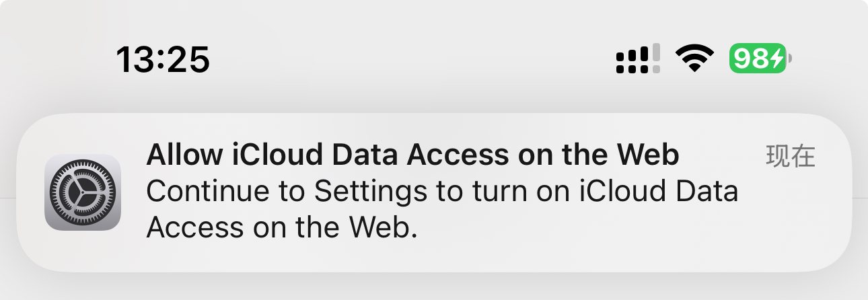Tap the charging bolt in battery icon
This screenshot has height=300, width=868.
point(776,59)
